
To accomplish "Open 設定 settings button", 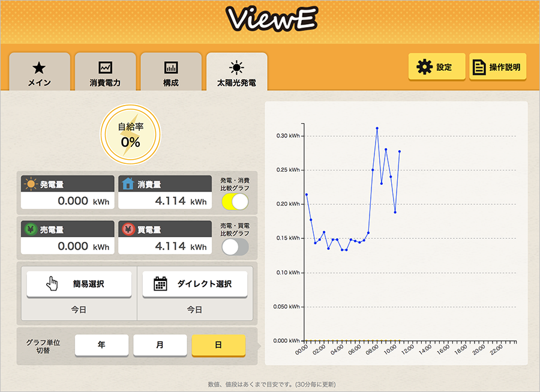I will point(437,67).
